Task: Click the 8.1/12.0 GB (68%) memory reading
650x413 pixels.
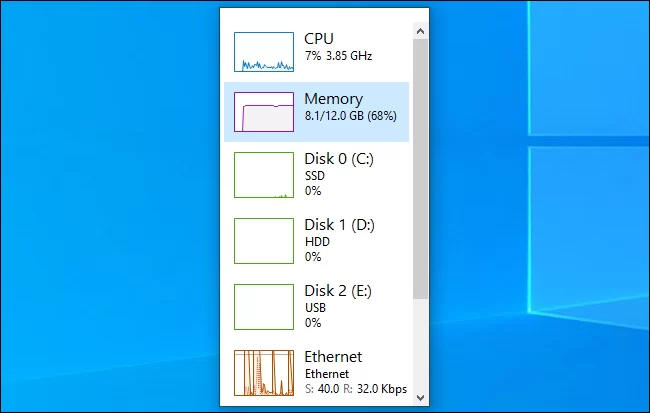Action: pyautogui.click(x=350, y=116)
